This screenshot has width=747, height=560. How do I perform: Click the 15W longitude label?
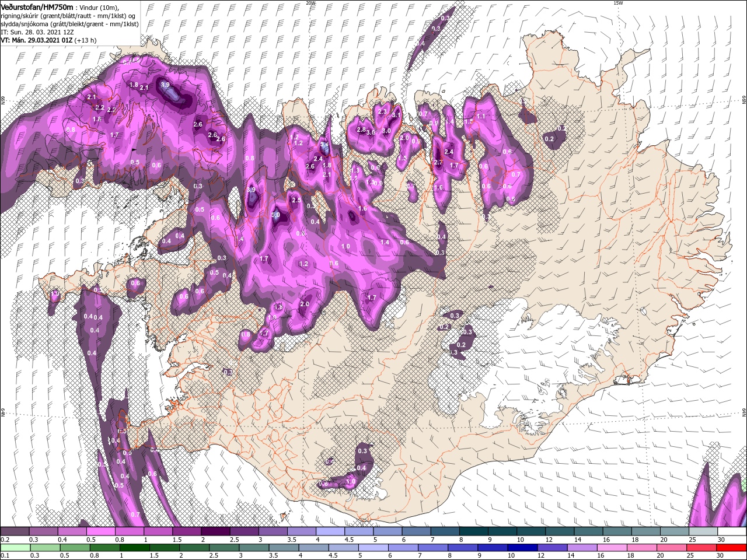(x=618, y=3)
